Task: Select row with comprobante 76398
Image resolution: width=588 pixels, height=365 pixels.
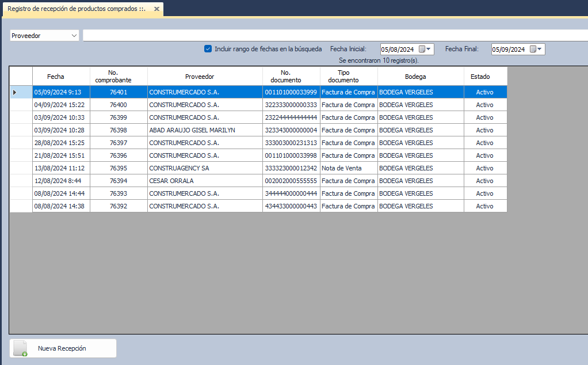Action: [x=118, y=130]
